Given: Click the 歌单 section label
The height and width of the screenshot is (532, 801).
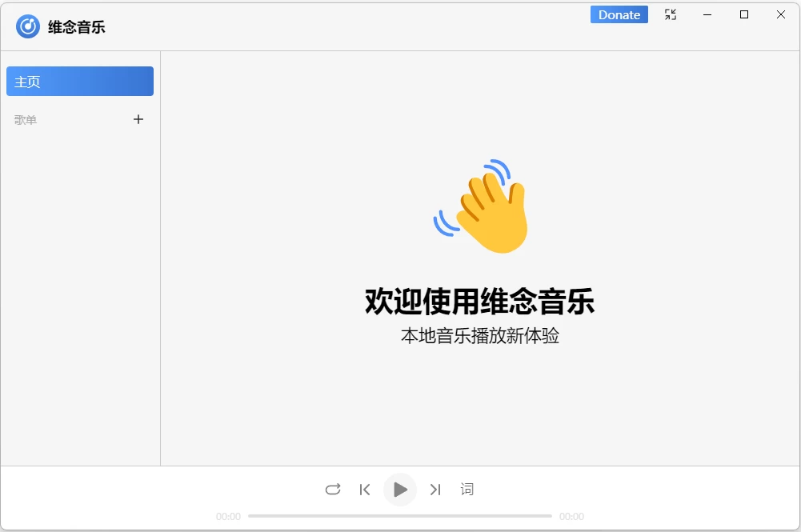Looking at the screenshot, I should click(x=26, y=120).
